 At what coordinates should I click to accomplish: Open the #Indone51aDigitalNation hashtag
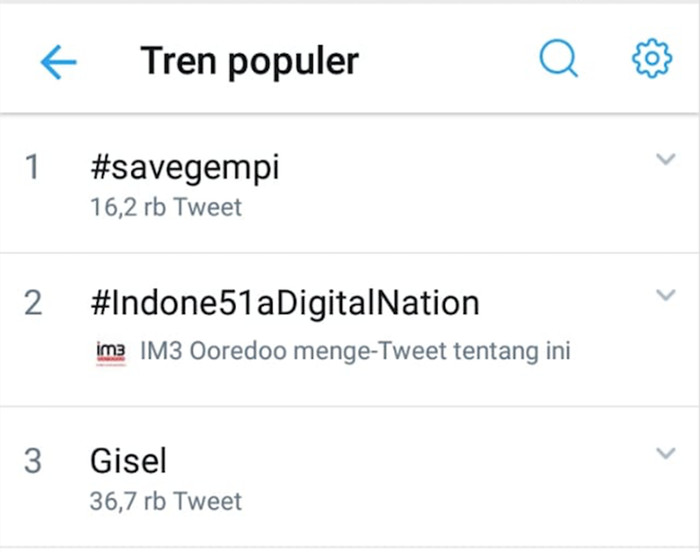(x=285, y=304)
